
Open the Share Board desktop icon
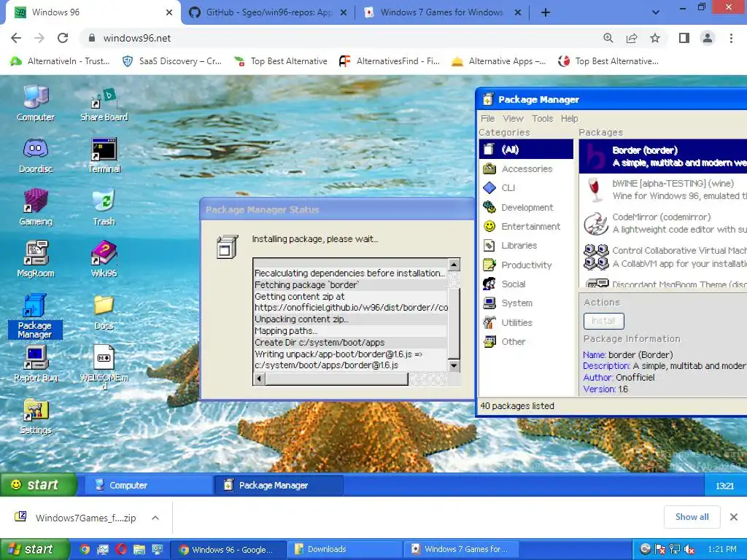click(x=104, y=104)
